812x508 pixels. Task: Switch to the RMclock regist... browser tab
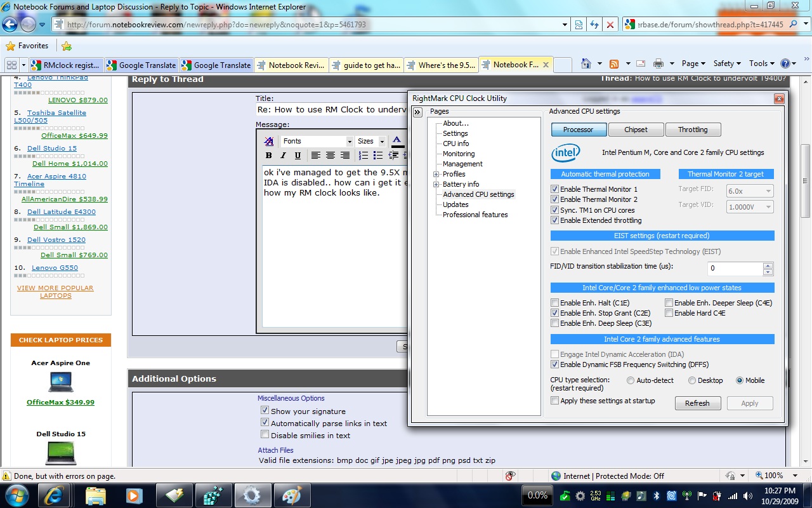66,65
